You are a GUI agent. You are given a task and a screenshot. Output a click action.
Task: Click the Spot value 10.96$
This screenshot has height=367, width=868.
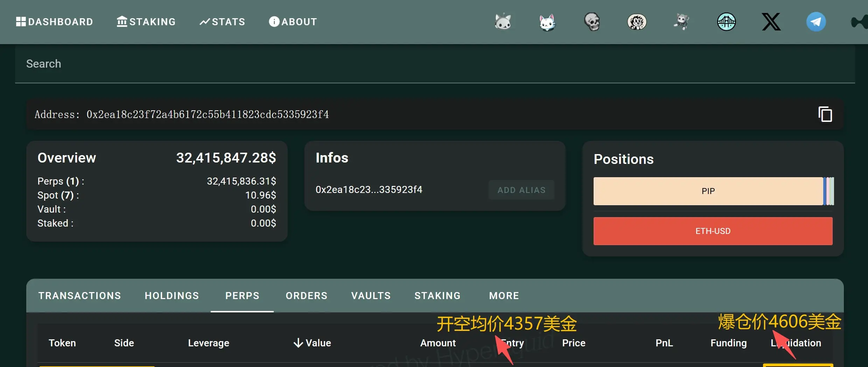[261, 195]
